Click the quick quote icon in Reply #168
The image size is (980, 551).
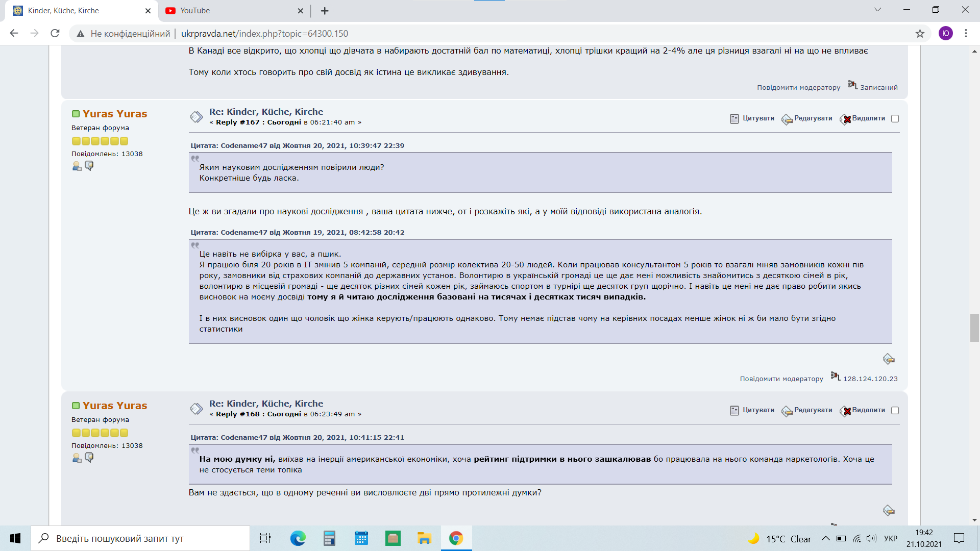coord(889,511)
